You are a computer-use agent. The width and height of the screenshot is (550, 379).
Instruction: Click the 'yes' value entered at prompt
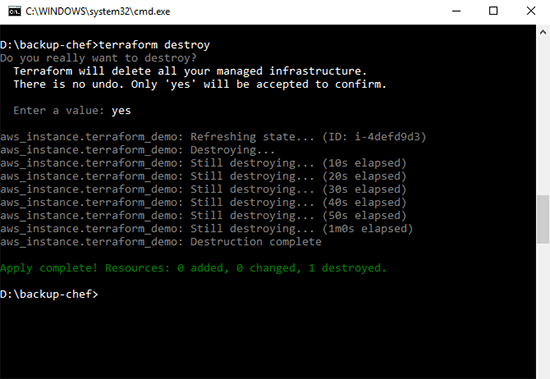121,111
